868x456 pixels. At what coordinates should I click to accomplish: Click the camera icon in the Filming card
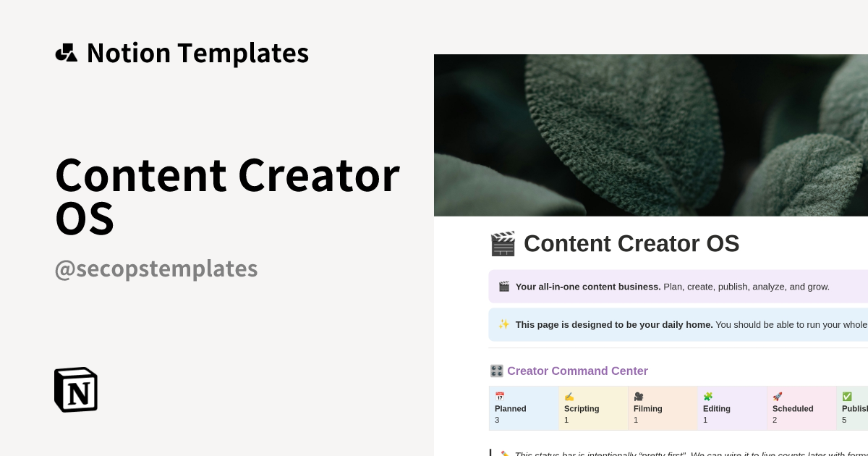(639, 397)
